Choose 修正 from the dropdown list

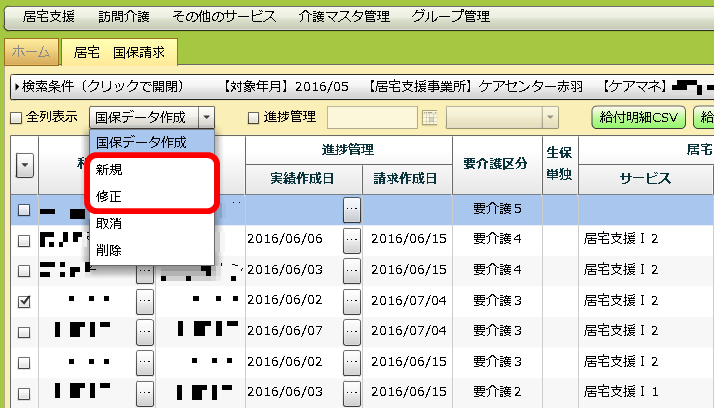click(x=110, y=197)
